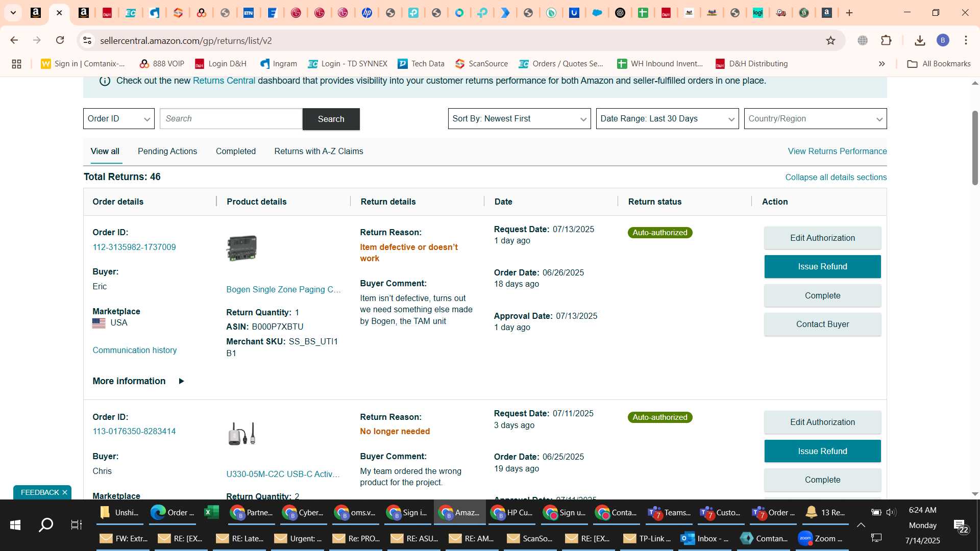Click the black Search button
980x551 pixels.
tap(331, 119)
